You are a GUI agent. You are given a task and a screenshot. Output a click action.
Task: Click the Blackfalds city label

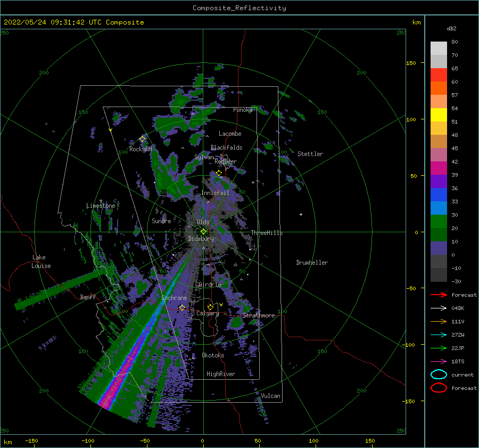coord(226,148)
